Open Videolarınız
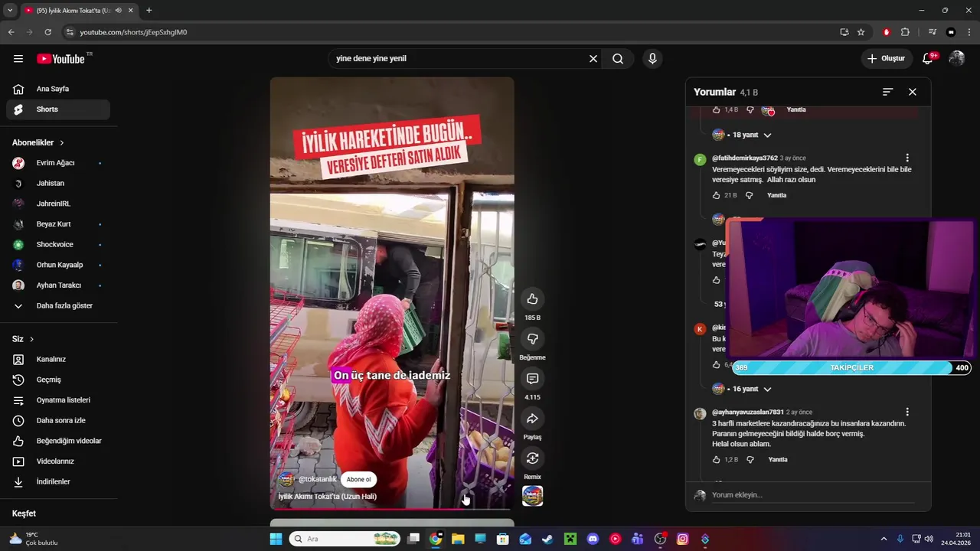 (58, 461)
